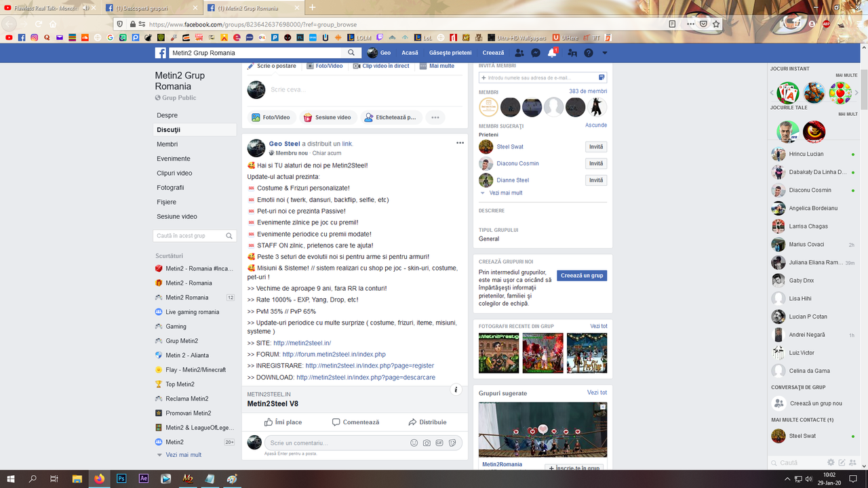The width and height of the screenshot is (868, 488).
Task: Click the contacts icon in the invite email field
Action: (x=601, y=78)
